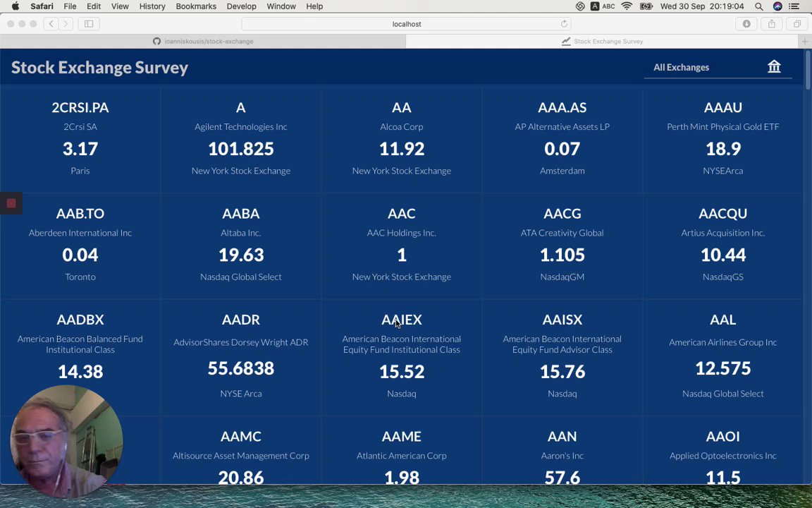Open the AAME Atlantic American Corp card

(x=401, y=451)
